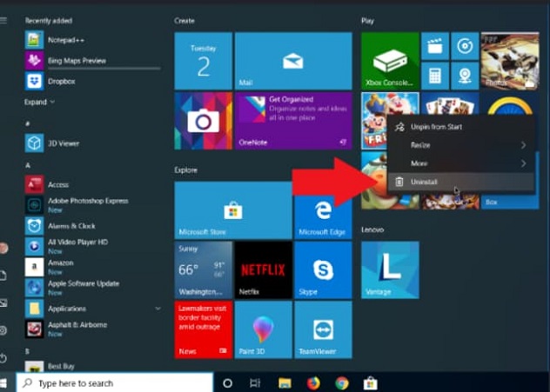This screenshot has height=392, width=550.
Task: Open the Skype tile
Action: 323,270
